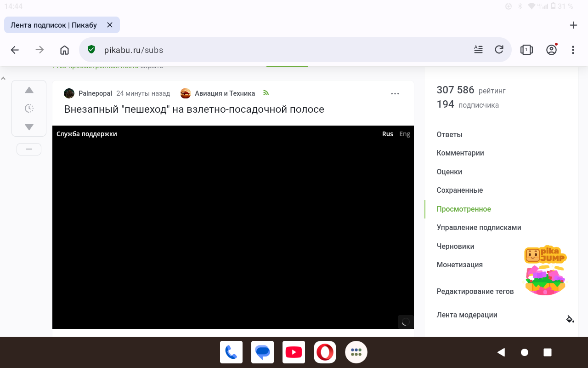Viewport: 588px width, 368px height.
Task: Click the black video player area
Action: pos(233,227)
